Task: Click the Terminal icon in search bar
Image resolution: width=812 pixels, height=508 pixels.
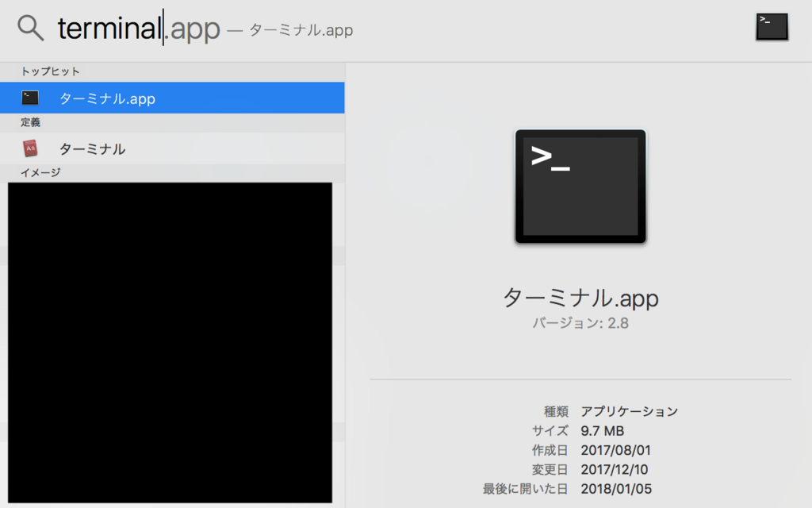Action: [772, 26]
